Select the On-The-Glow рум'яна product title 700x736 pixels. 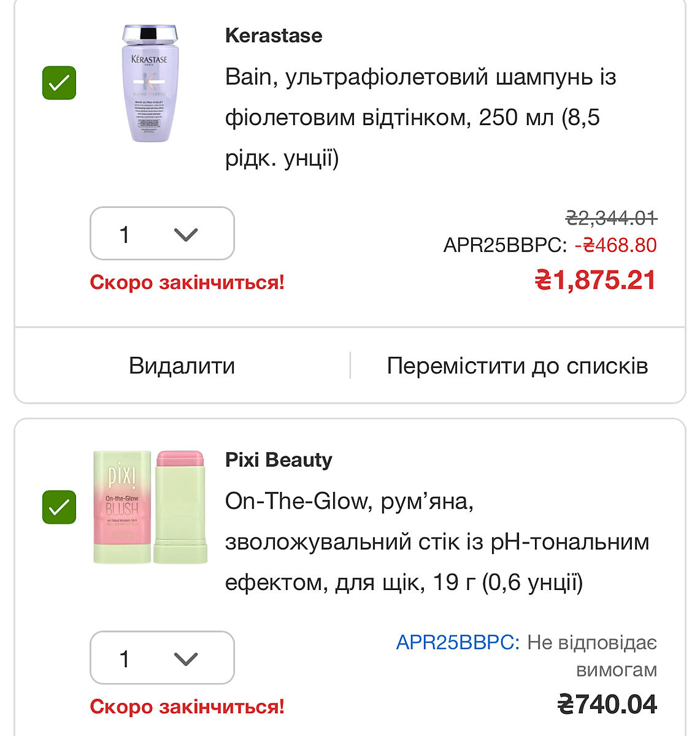click(436, 542)
